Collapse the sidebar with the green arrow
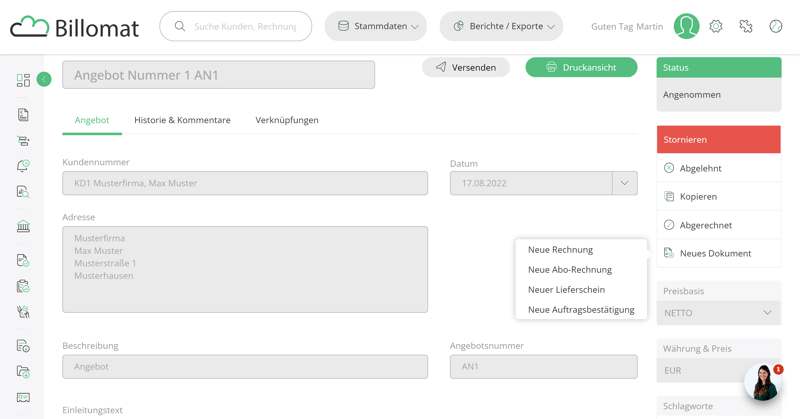 click(x=44, y=79)
